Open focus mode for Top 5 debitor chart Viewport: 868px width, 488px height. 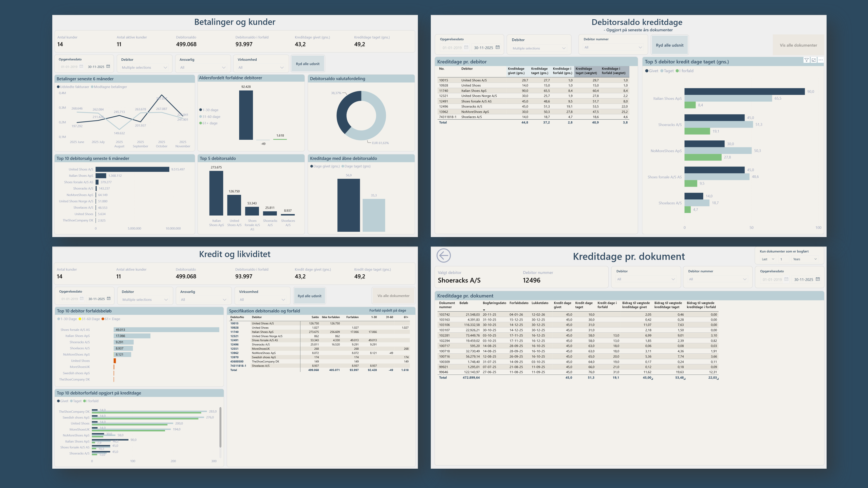[x=814, y=60]
